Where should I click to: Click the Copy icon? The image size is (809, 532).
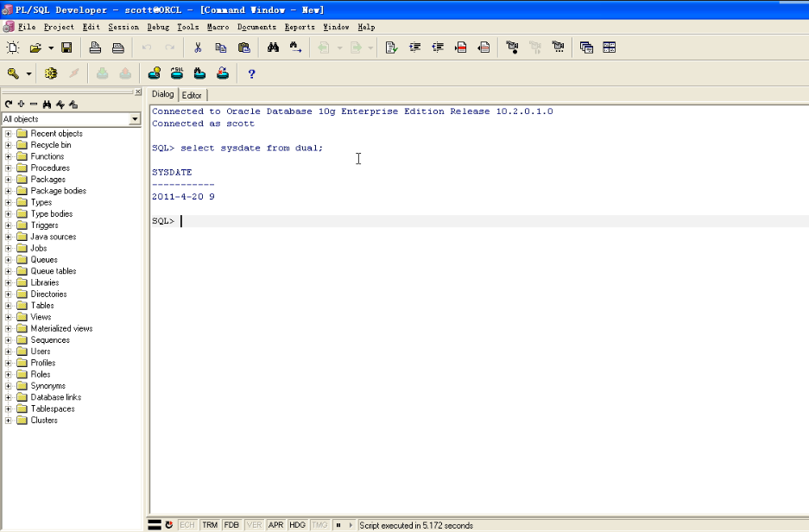coord(221,47)
